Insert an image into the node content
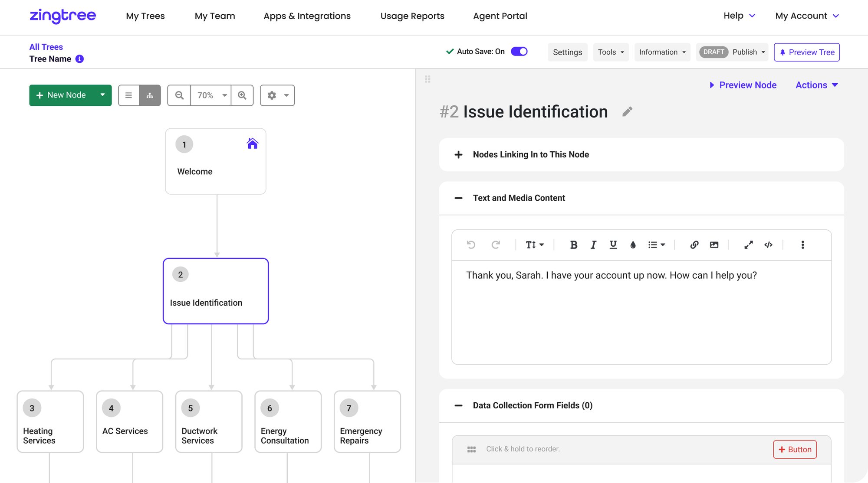868x483 pixels. coord(714,245)
